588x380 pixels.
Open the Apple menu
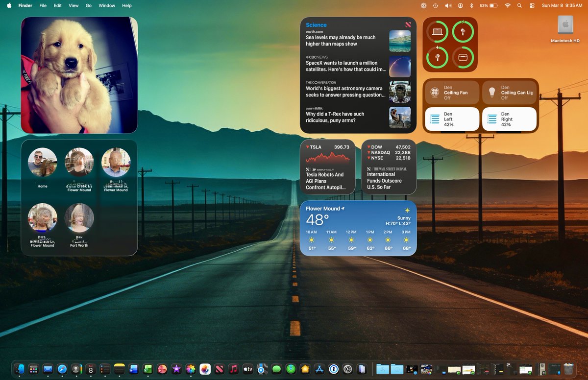(x=9, y=5)
